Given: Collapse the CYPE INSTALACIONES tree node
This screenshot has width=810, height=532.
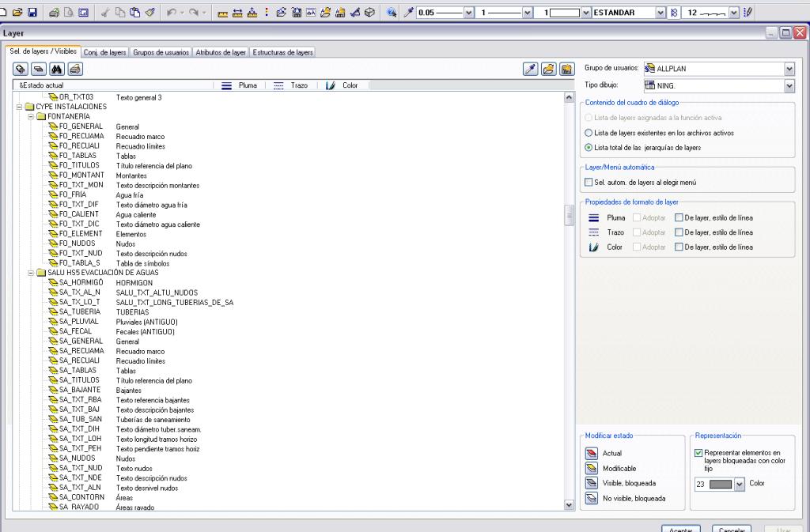Looking at the screenshot, I should [19, 107].
